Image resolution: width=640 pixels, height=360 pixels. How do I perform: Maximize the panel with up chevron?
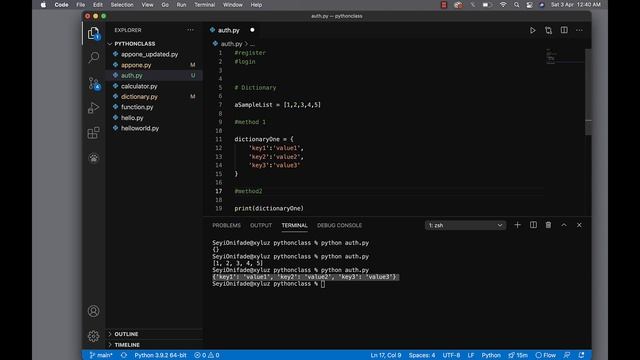coord(564,225)
